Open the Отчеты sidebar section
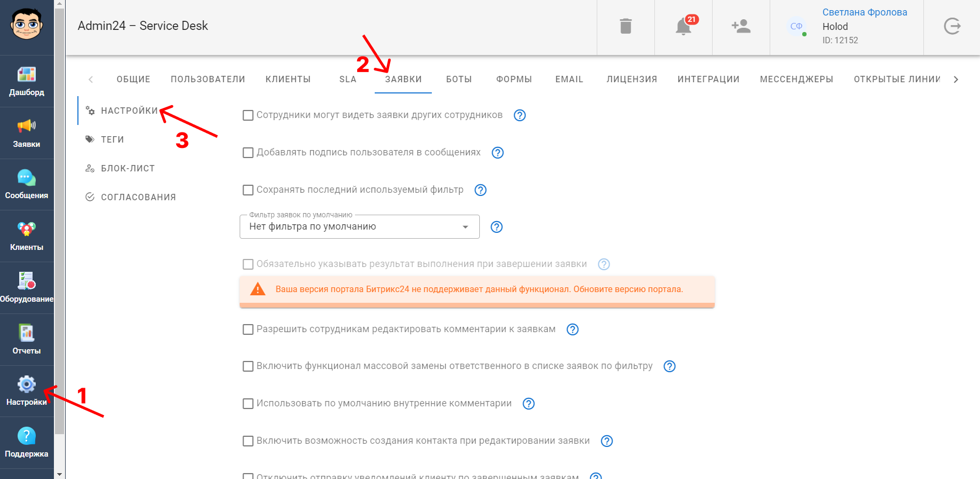This screenshot has width=980, height=479. [x=27, y=340]
